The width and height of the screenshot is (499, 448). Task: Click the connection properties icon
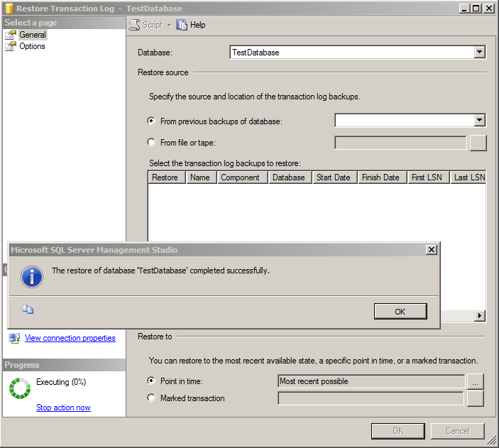click(14, 338)
